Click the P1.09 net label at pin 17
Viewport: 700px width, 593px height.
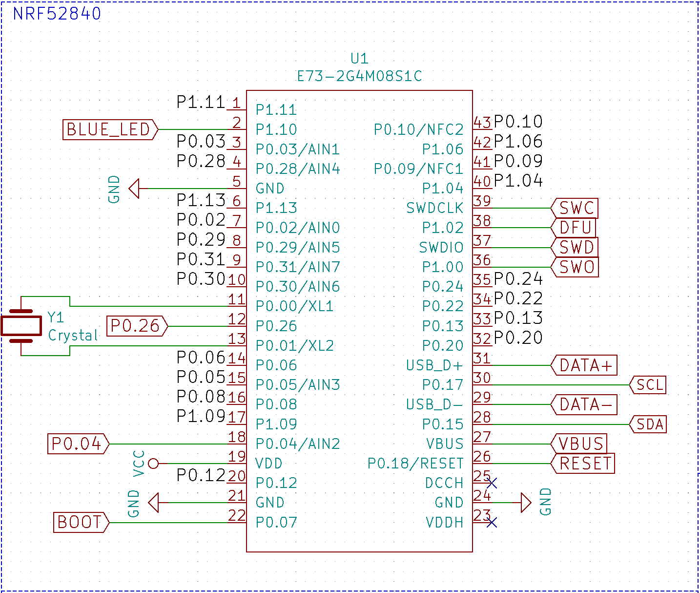pyautogui.click(x=201, y=416)
